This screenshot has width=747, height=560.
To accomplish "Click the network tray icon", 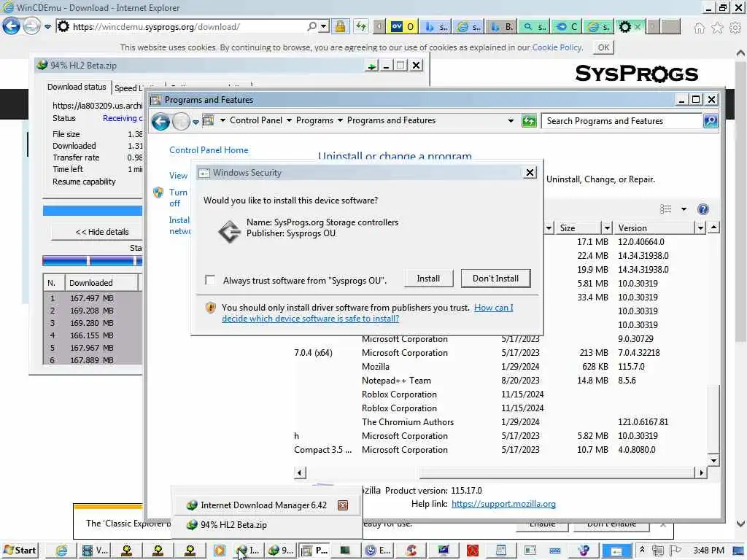I will 658,551.
